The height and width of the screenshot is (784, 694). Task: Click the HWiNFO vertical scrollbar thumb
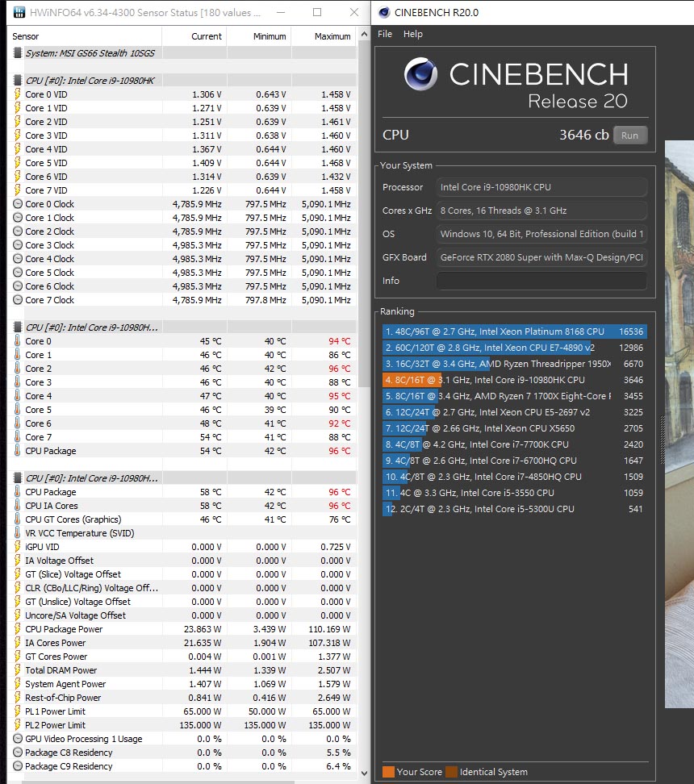(x=364, y=215)
